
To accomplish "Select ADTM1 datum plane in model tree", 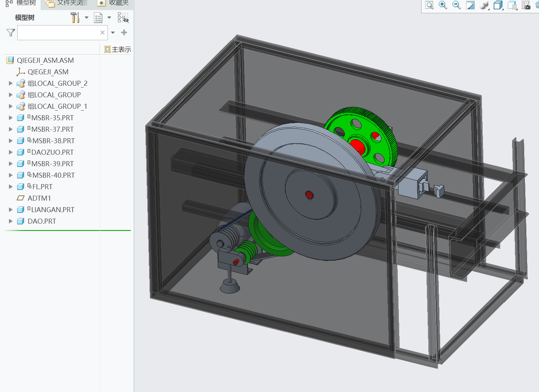I will (x=39, y=198).
